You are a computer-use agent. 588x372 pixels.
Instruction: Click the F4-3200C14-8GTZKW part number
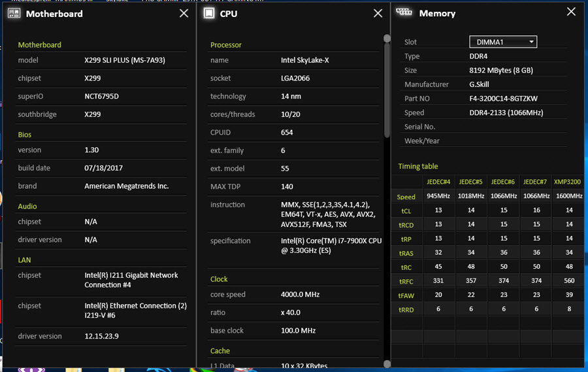click(x=503, y=99)
